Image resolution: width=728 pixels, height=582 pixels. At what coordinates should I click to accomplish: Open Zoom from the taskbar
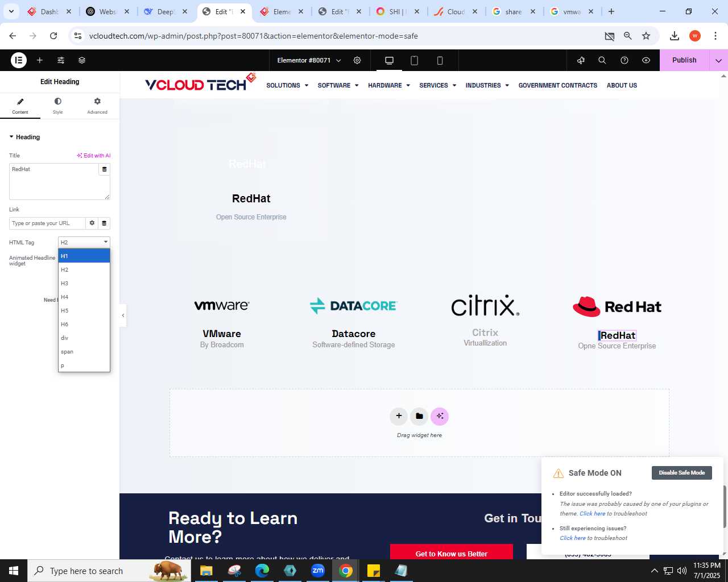(318, 571)
